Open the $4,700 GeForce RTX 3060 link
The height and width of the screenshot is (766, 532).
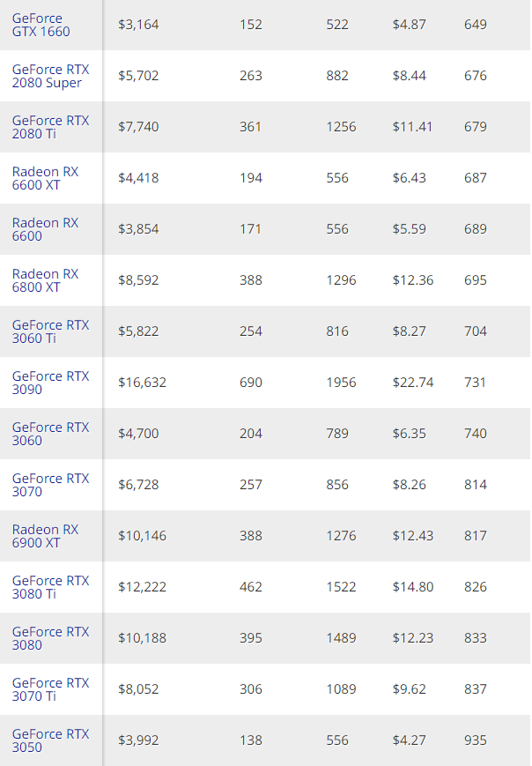click(50, 434)
